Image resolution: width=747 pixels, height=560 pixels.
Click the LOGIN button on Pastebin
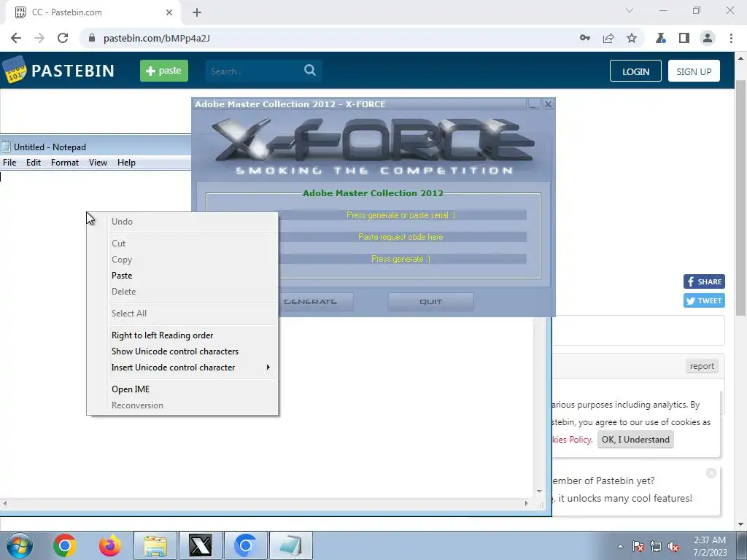pyautogui.click(x=635, y=71)
